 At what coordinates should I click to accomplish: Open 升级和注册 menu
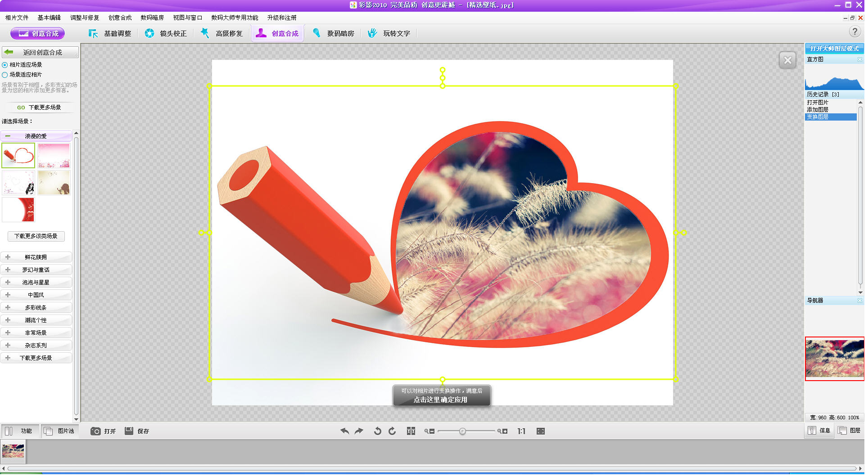pyautogui.click(x=283, y=18)
